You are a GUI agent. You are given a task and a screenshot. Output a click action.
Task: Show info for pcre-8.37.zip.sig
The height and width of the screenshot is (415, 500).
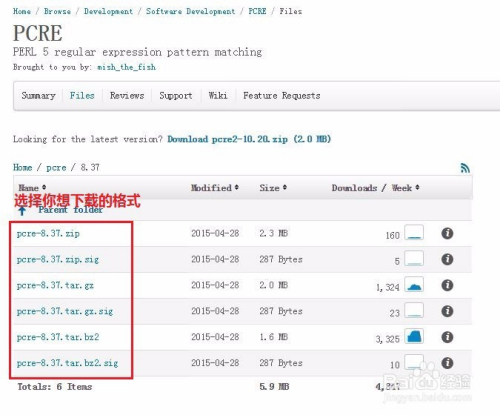coord(447,259)
